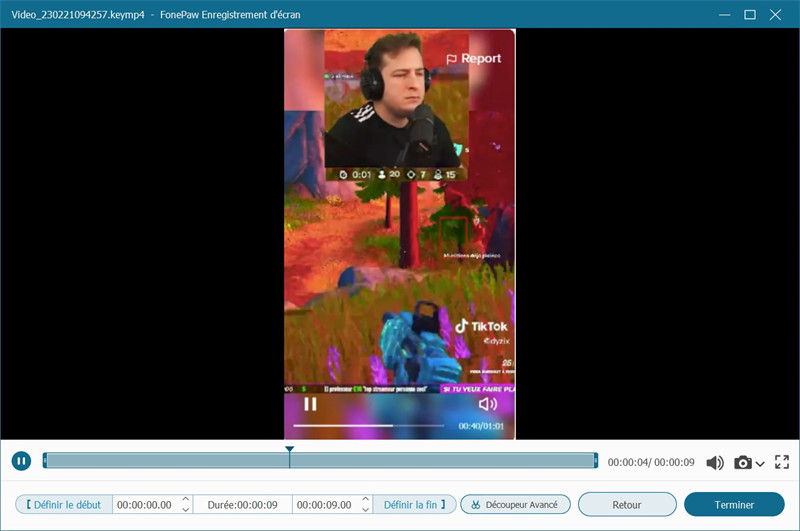Click the speaker icon inside the video

click(488, 404)
